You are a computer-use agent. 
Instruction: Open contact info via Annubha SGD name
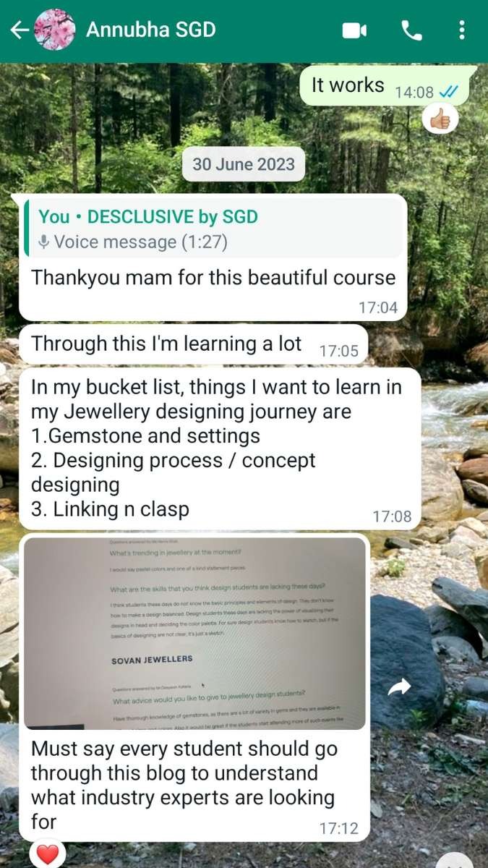coord(150,30)
